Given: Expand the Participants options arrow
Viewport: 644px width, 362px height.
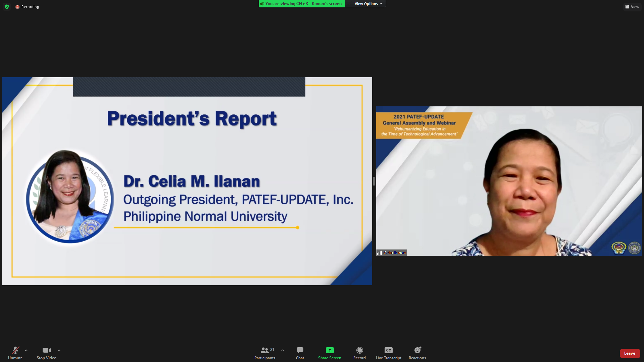Looking at the screenshot, I should [x=283, y=350].
